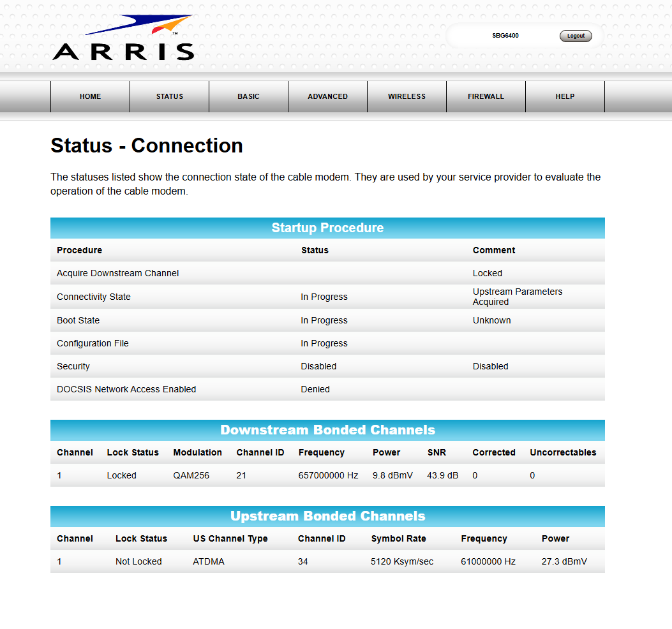The height and width of the screenshot is (629, 672).
Task: Open the FIREWALL menu
Action: point(486,96)
